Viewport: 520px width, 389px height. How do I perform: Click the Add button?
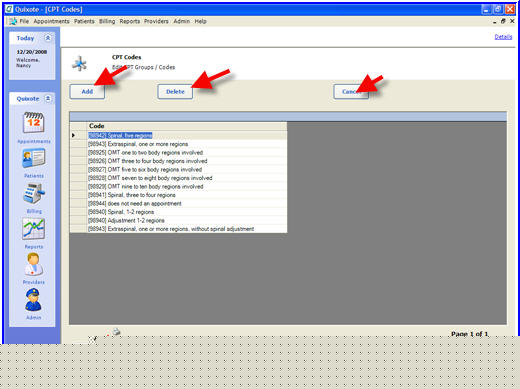(87, 92)
